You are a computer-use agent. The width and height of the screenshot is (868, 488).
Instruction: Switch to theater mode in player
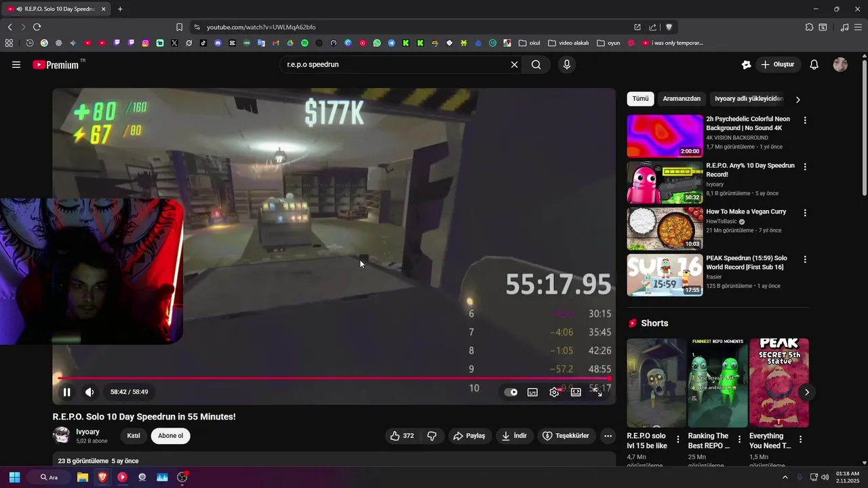576,392
